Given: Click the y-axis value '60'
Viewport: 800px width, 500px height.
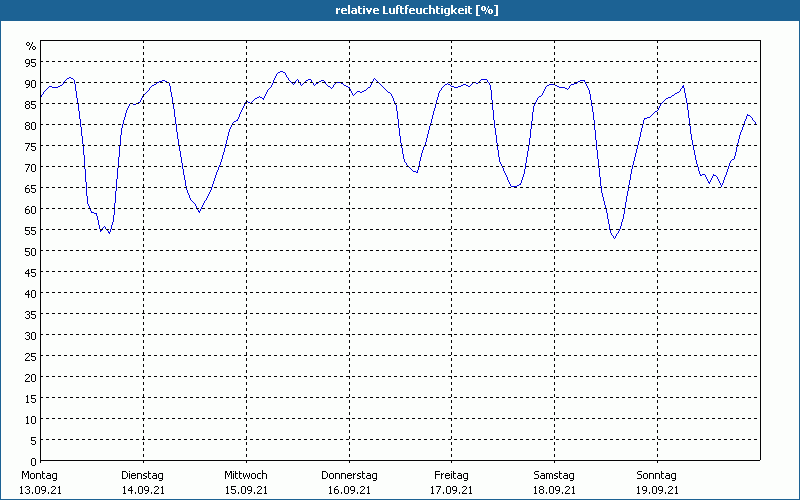Looking at the screenshot, I should 31,209.
